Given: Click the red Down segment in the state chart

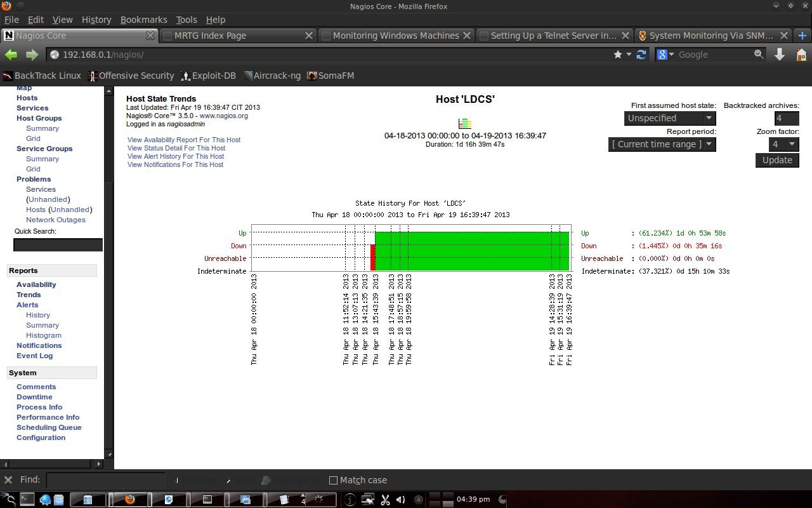Looking at the screenshot, I should 373,258.
